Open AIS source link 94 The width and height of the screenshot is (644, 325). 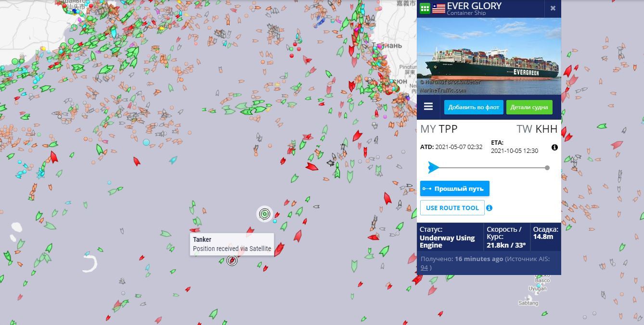click(x=424, y=267)
